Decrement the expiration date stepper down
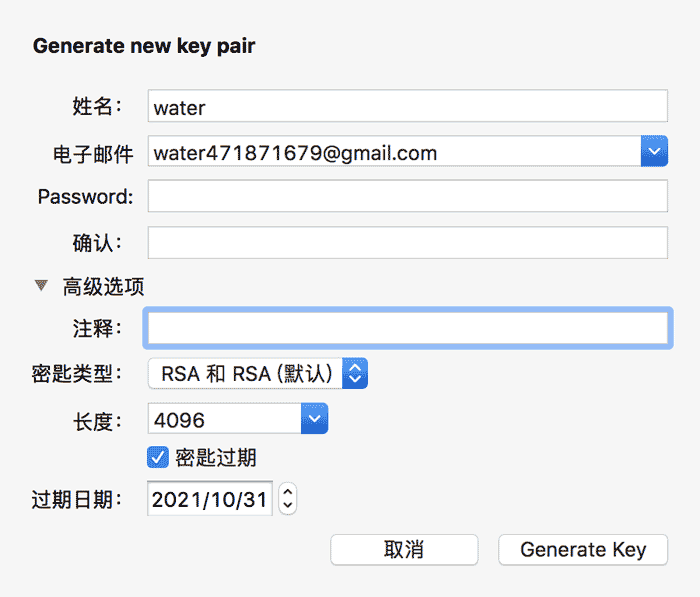This screenshot has width=700, height=597. [288, 506]
